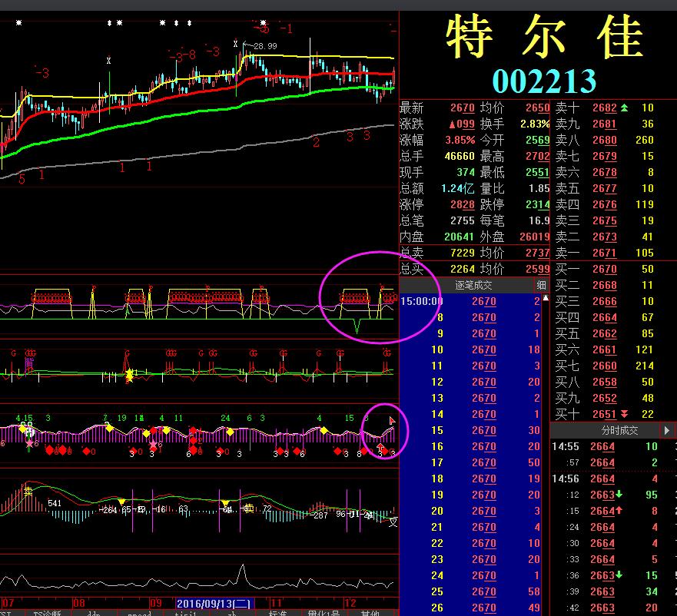Click the yellow star signal marker

pos(129,375)
